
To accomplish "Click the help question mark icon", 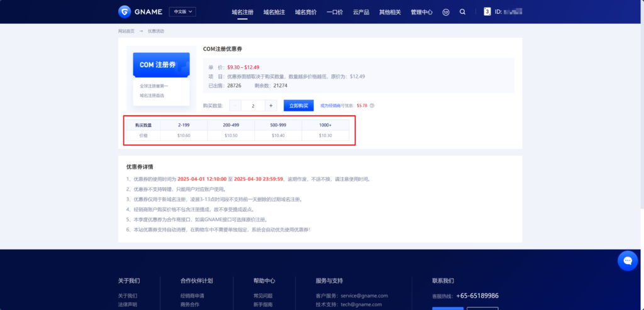I will [x=372, y=106].
